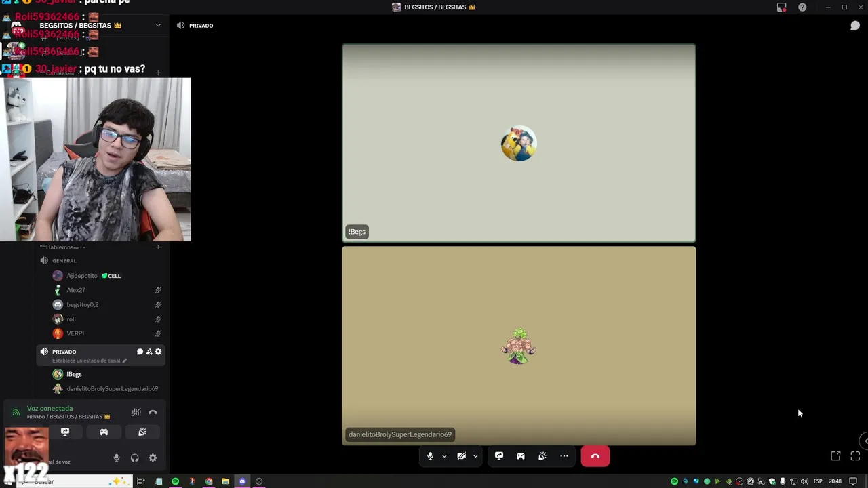Open Chrome from the taskbar
The image size is (868, 488).
point(209,481)
